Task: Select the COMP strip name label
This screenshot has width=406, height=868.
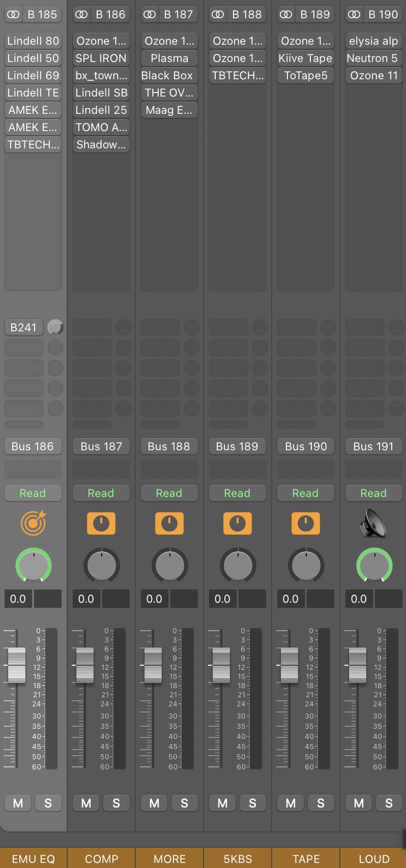Action: 101,858
